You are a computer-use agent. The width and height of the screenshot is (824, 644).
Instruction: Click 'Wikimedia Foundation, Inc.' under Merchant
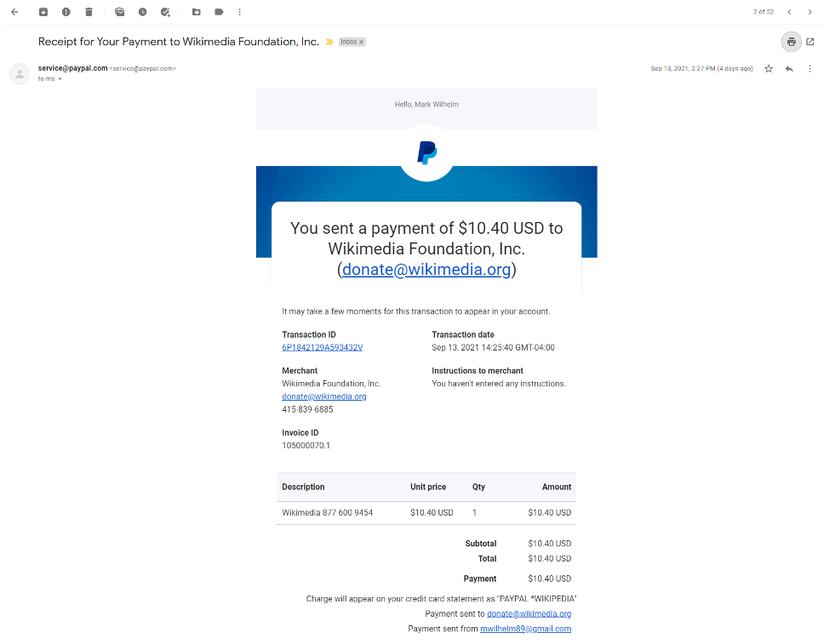click(331, 384)
